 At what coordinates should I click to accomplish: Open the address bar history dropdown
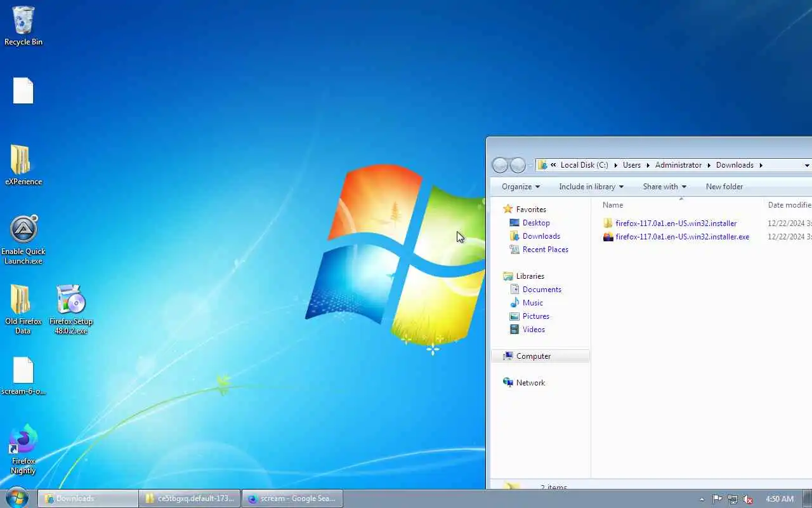(x=807, y=165)
